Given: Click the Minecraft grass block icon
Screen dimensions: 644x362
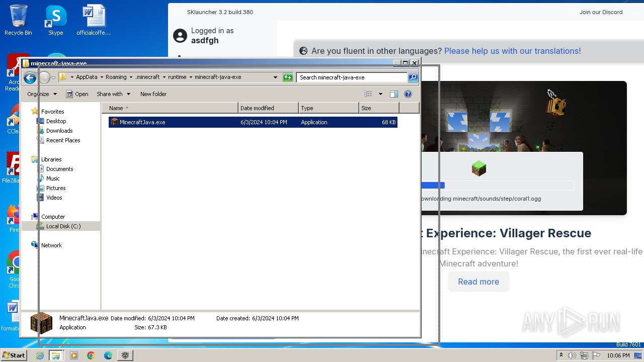Looking at the screenshot, I should tap(479, 168).
